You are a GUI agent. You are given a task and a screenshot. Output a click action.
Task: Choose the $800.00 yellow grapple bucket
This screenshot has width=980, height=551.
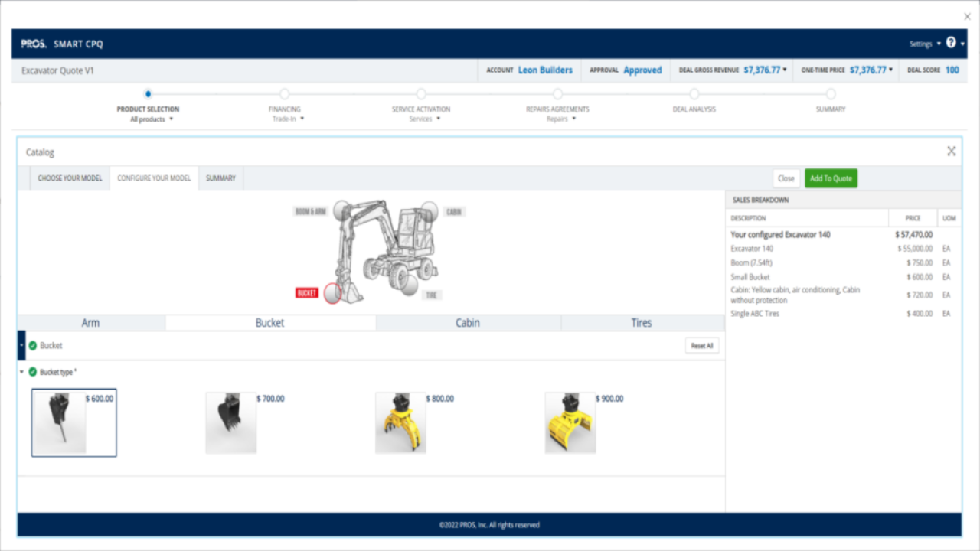pyautogui.click(x=400, y=423)
